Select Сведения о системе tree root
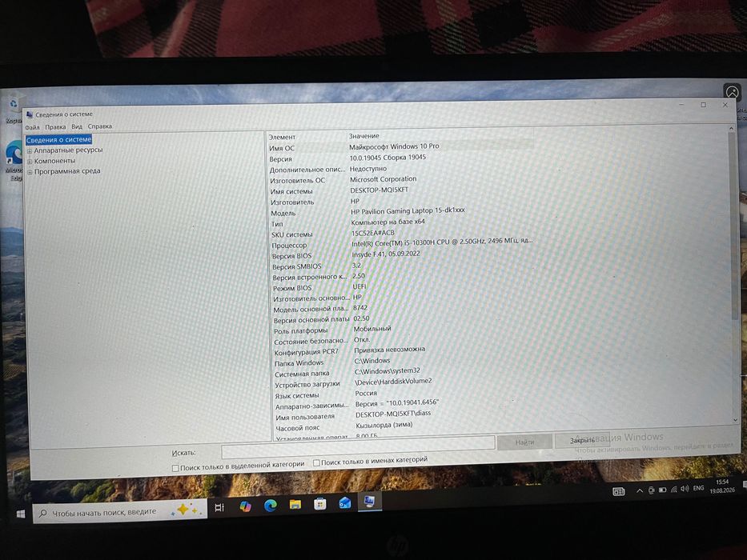The width and height of the screenshot is (747, 560). [58, 139]
